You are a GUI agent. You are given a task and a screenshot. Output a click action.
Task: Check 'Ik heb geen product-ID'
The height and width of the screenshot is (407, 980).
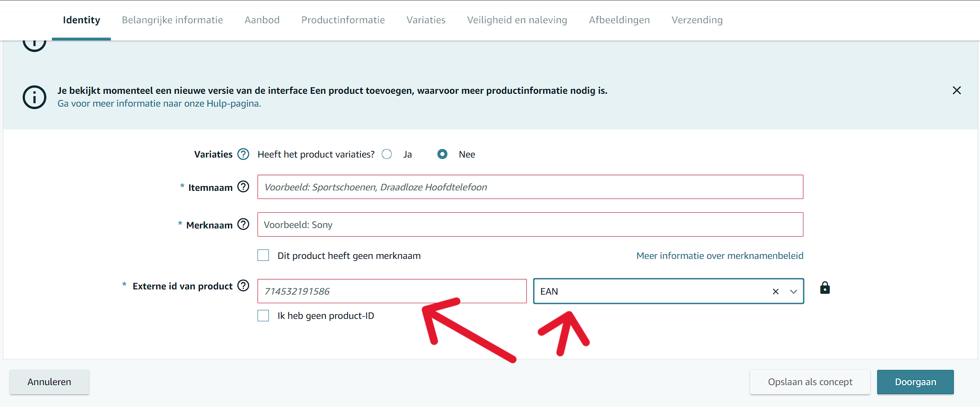(x=263, y=316)
